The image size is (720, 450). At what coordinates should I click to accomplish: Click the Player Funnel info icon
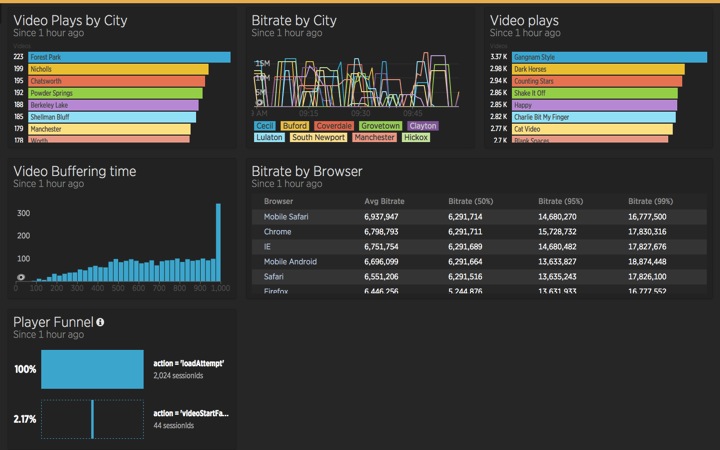pyautogui.click(x=100, y=322)
